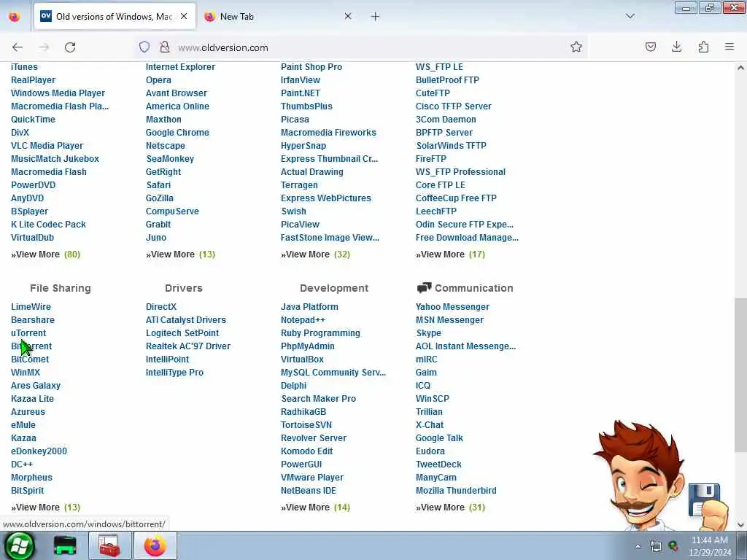Viewport: 747px width, 560px height.
Task: Switch to Firefox on the taskbar
Action: coord(155,545)
